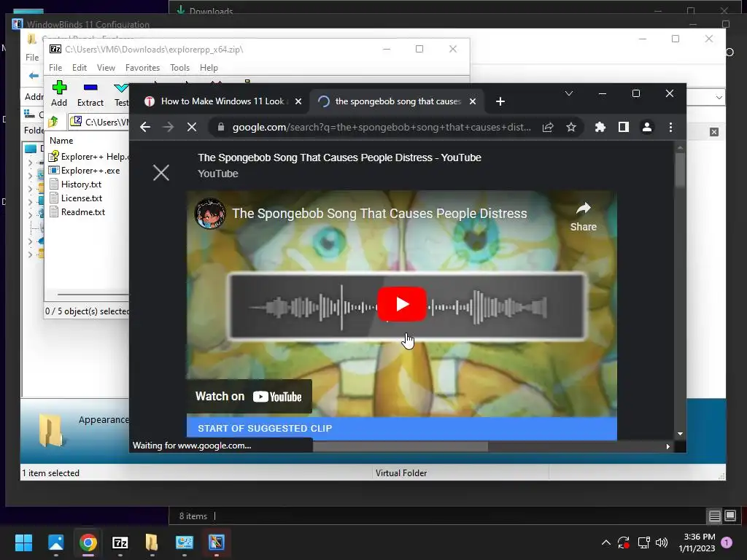This screenshot has height=560, width=747.
Task: Open a new Chrome tab
Action: click(500, 101)
